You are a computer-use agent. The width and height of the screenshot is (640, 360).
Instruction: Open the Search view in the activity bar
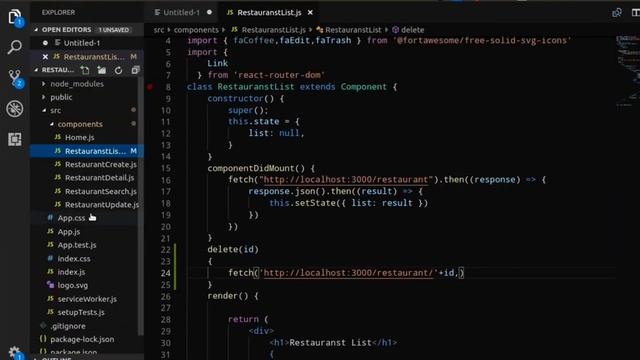[15, 47]
